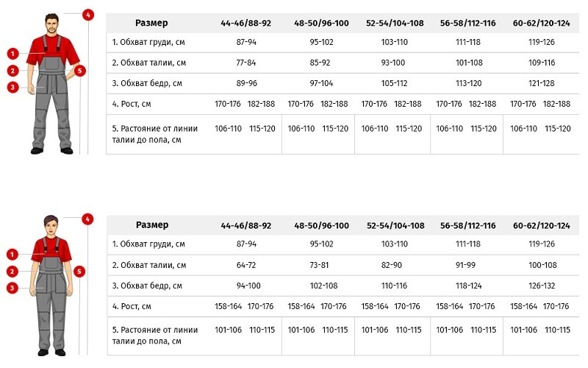588x368 pixels.
Task: Select red marker 2 at the man's waist
Action: coord(12,71)
